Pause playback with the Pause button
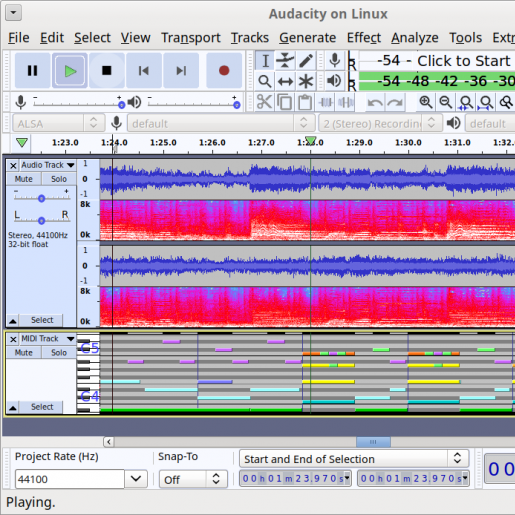Image resolution: width=515 pixels, height=515 pixels. (32, 70)
